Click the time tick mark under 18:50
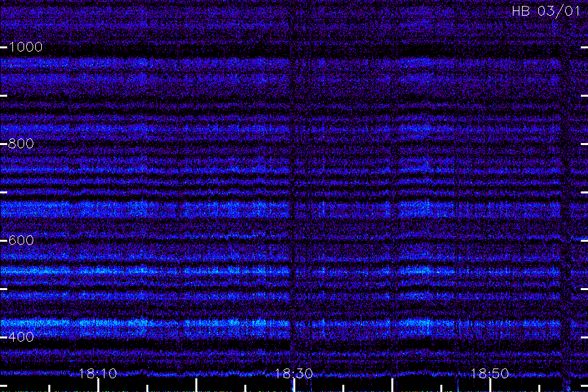The width and height of the screenshot is (588, 392). tap(490, 385)
